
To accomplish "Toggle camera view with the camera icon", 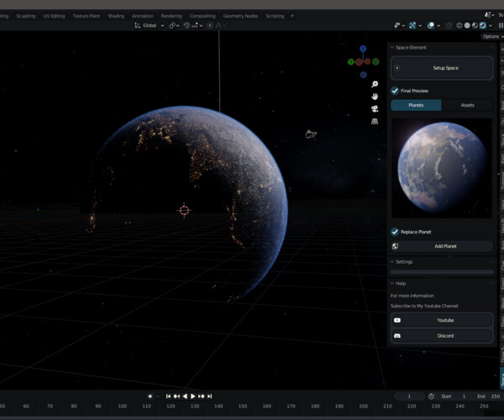I will (x=375, y=108).
